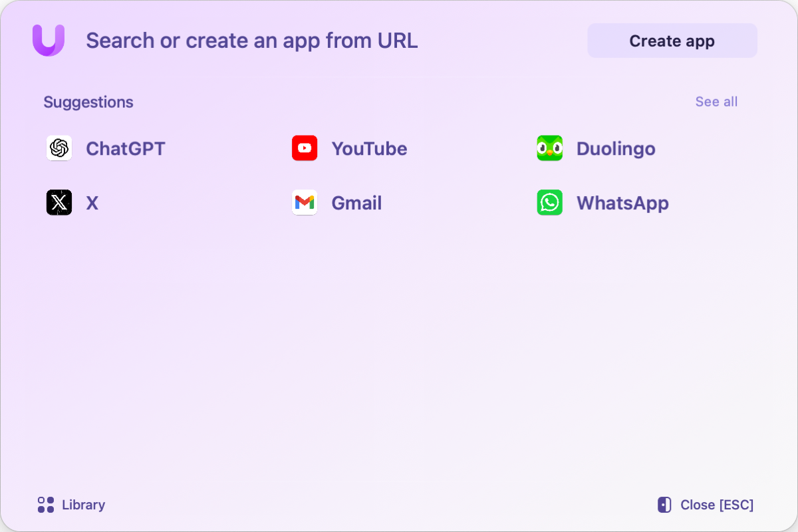Launch the YouTube app icon

point(305,148)
